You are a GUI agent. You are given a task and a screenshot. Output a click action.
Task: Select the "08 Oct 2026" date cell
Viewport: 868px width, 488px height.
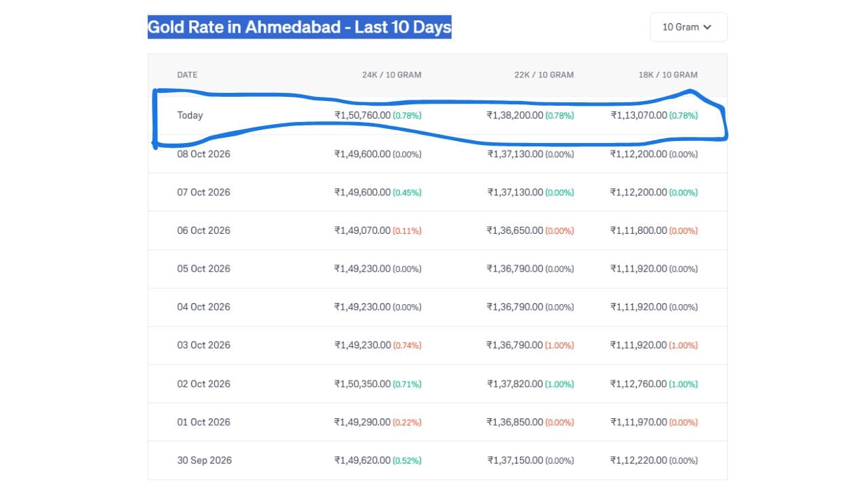click(203, 154)
